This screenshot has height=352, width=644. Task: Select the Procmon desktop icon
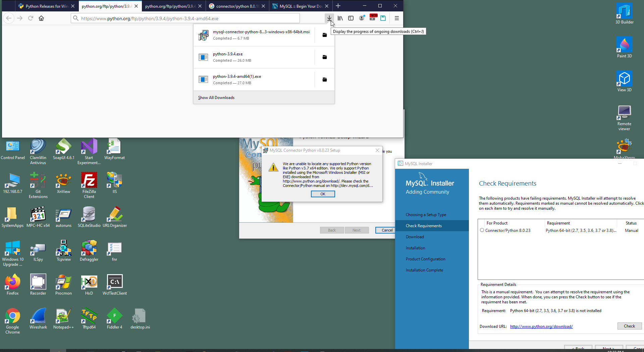click(x=63, y=285)
